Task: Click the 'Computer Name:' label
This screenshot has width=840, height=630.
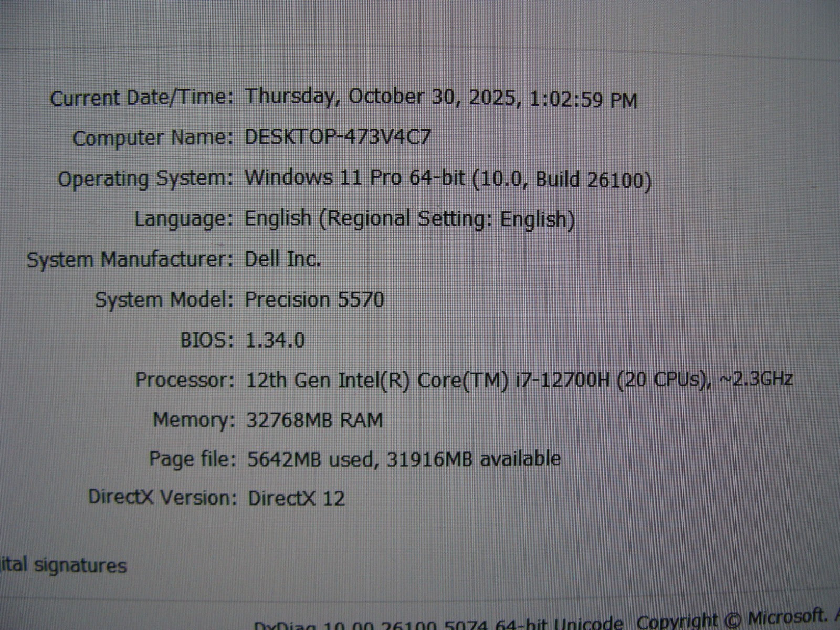Action: tap(152, 139)
